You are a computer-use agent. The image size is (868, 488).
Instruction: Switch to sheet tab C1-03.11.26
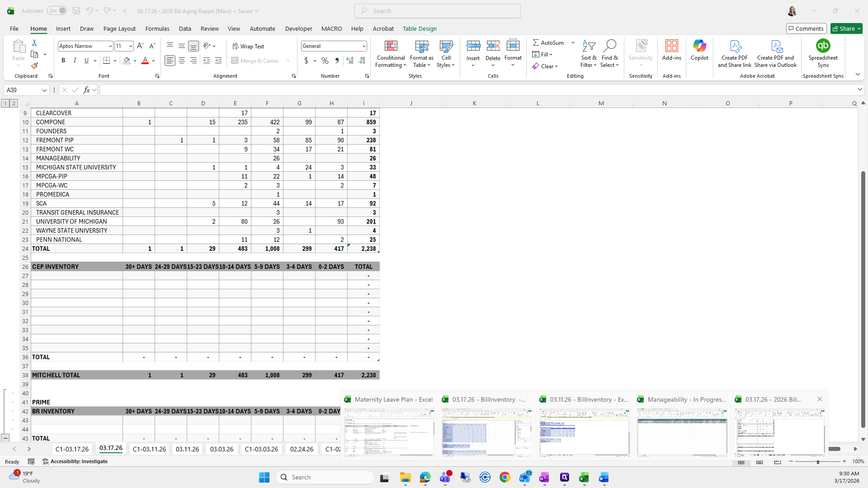[x=149, y=449]
